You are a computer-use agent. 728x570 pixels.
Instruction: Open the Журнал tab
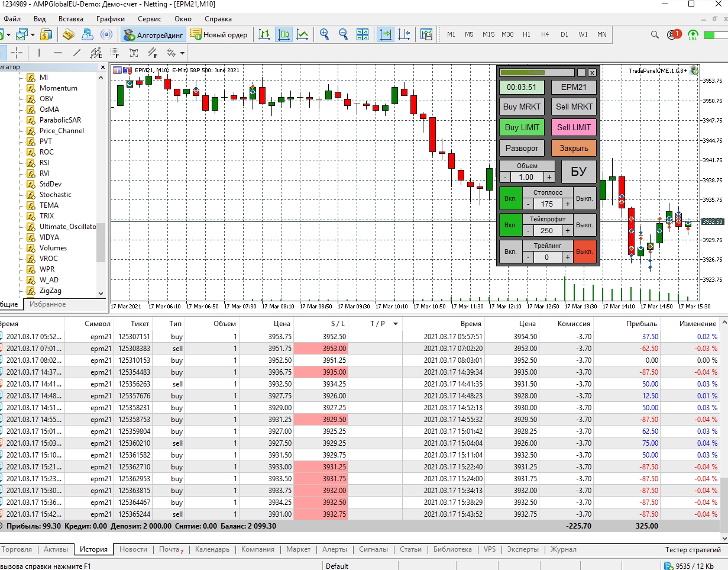coord(563,549)
